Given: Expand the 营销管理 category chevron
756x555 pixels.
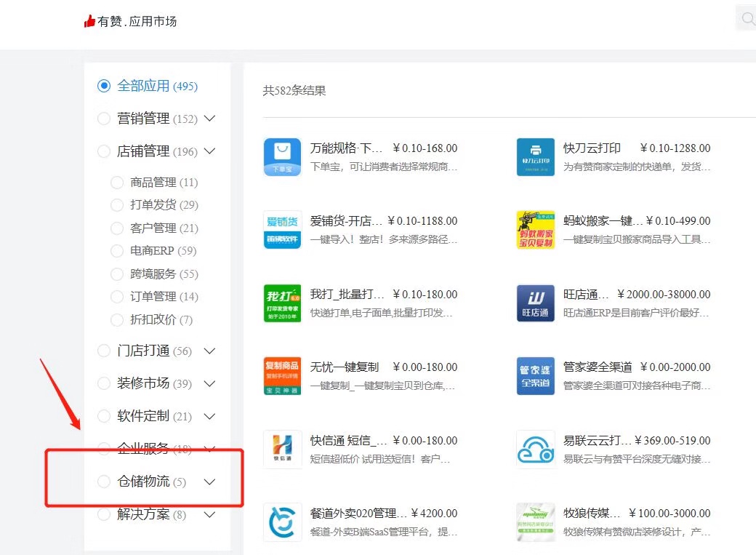Looking at the screenshot, I should [209, 119].
